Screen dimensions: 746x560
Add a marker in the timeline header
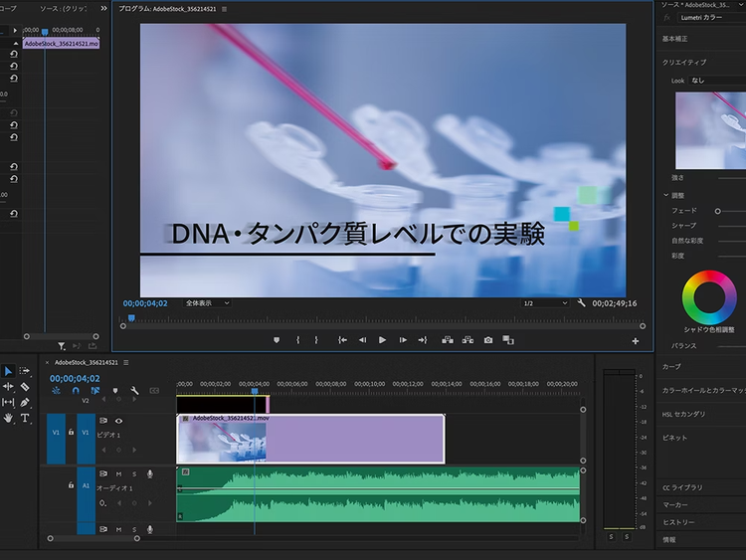click(115, 391)
